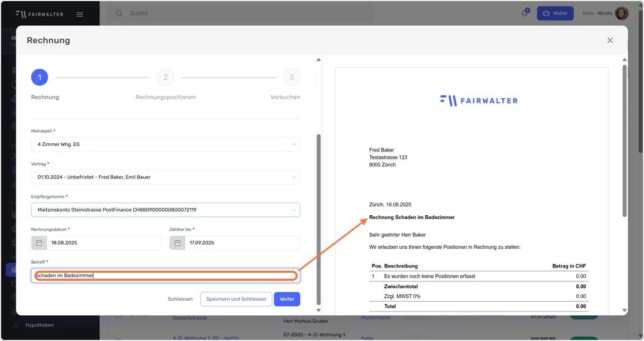Click the invoice preview scrollbar
This screenshot has width=644, height=341.
coord(624,140)
